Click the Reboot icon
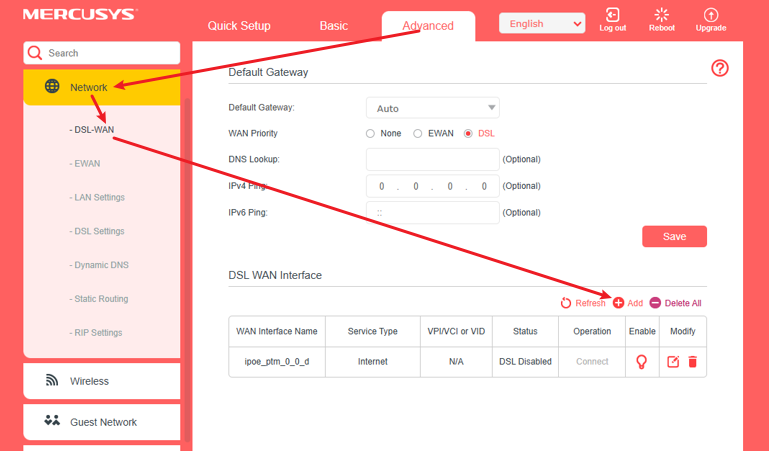Viewport: 769px width, 451px height. (x=662, y=15)
